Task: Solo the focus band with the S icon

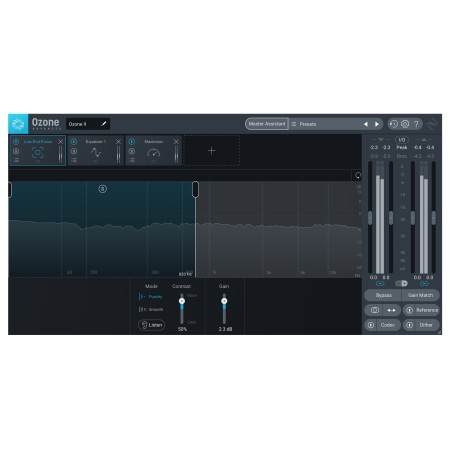Action: tap(102, 189)
